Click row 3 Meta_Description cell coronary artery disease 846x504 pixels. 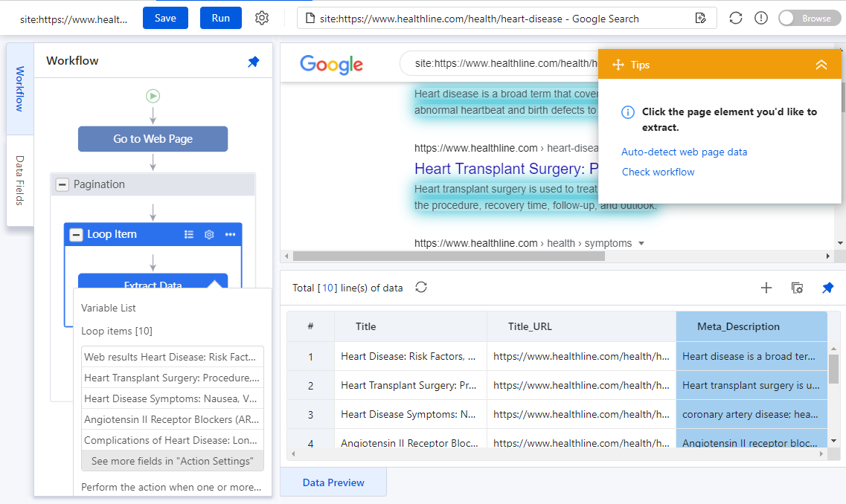pos(752,415)
